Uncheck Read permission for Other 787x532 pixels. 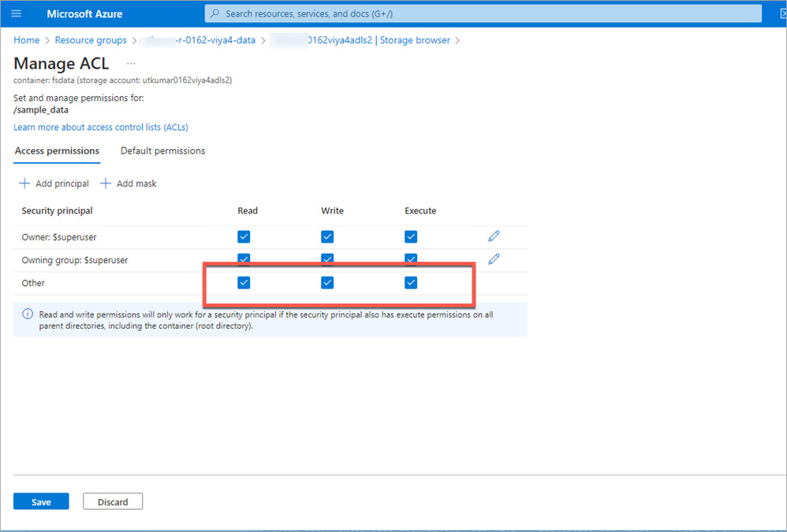244,283
